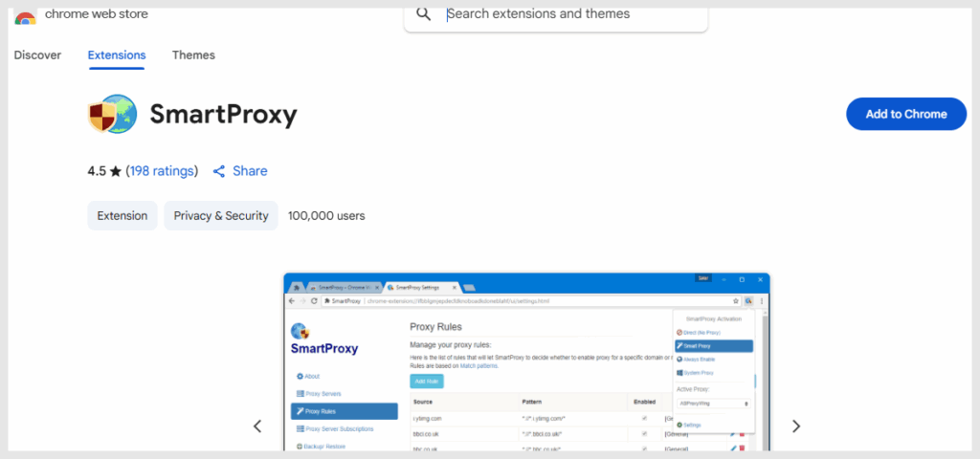The image size is (980, 459).
Task: Click the magnifying glass search icon
Action: coord(424,14)
